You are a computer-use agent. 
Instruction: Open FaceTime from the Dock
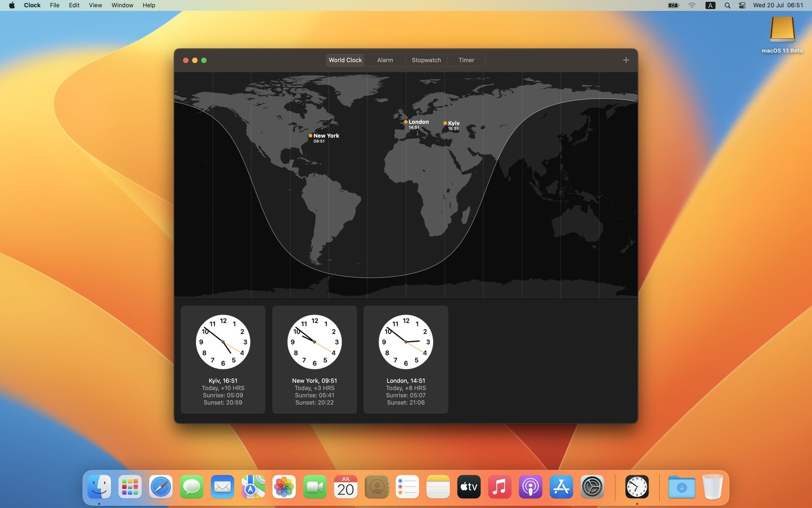(x=315, y=487)
